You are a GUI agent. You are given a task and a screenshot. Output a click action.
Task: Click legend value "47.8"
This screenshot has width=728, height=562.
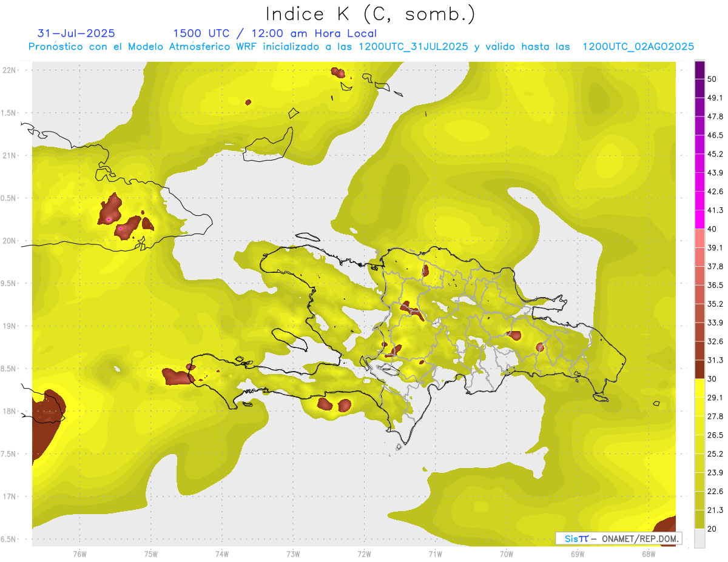coord(715,116)
